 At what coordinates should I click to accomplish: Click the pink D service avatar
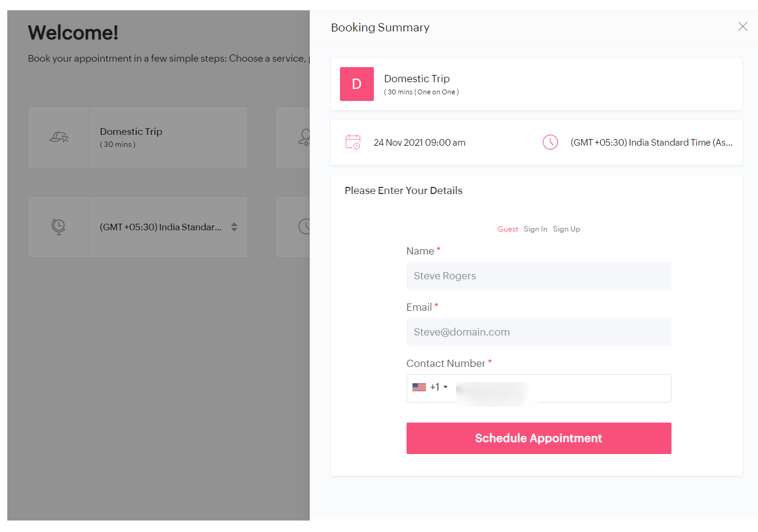click(356, 84)
